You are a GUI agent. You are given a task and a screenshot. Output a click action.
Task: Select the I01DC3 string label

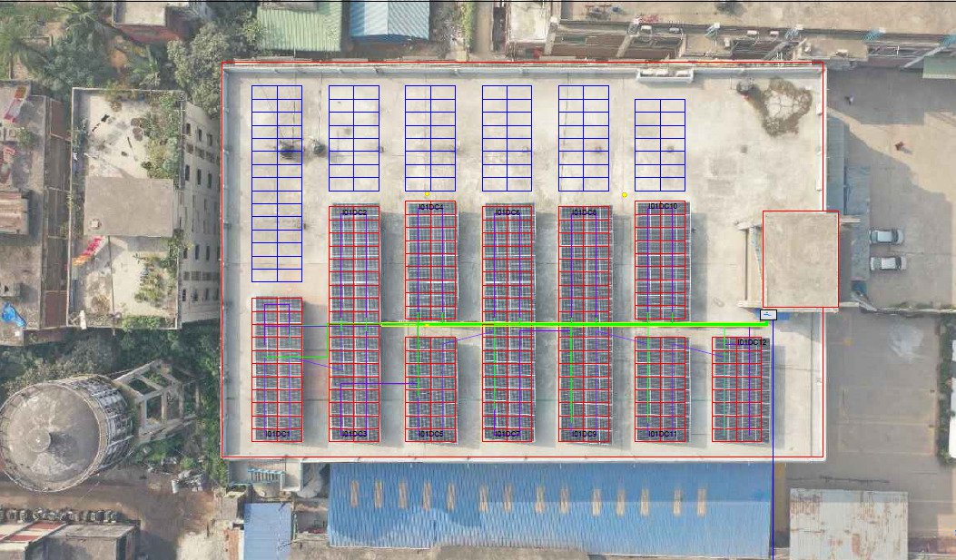(354, 435)
